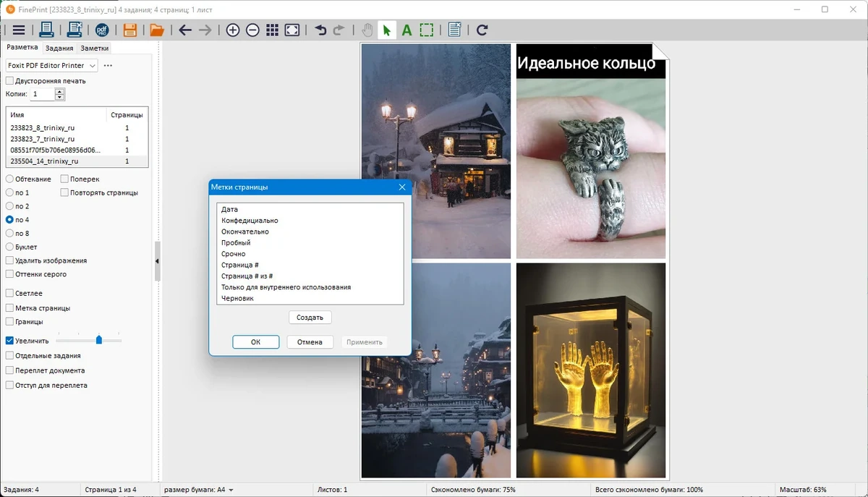
Task: Click the zoom in plus icon
Action: [x=233, y=30]
